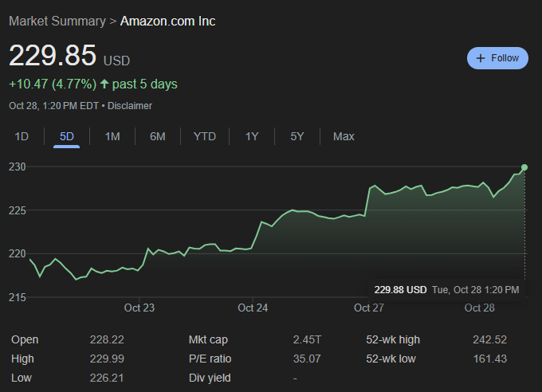The width and height of the screenshot is (542, 392).
Task: Click the Open value 228.22
Action: 107,339
